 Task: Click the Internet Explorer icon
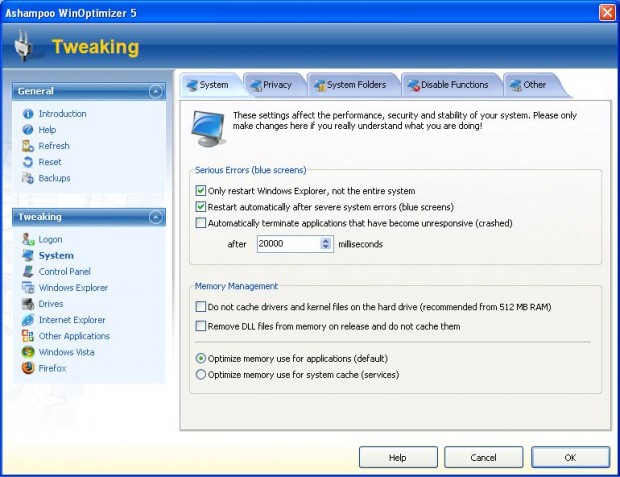tap(28, 320)
